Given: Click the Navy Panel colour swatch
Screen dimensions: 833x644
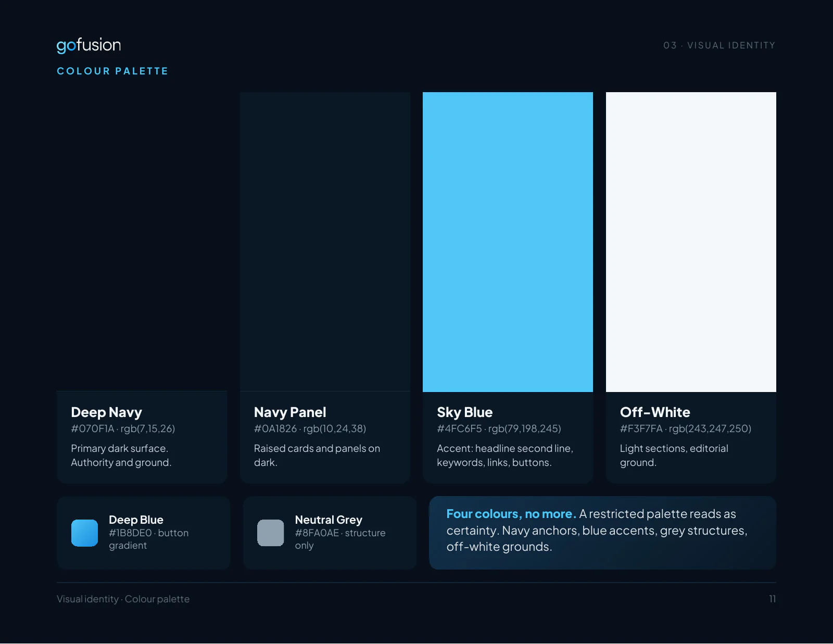Looking at the screenshot, I should tap(325, 242).
